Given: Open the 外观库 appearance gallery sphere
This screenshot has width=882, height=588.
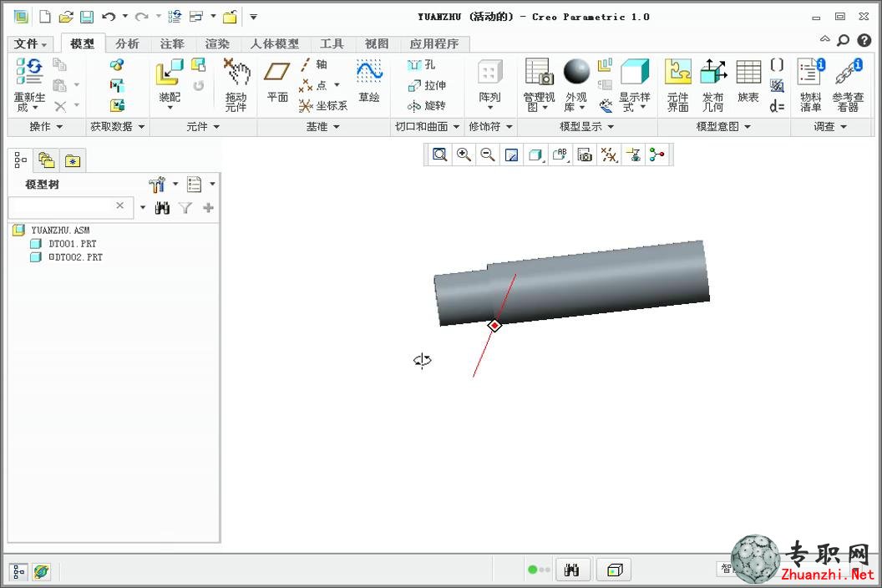Looking at the screenshot, I should [x=576, y=85].
